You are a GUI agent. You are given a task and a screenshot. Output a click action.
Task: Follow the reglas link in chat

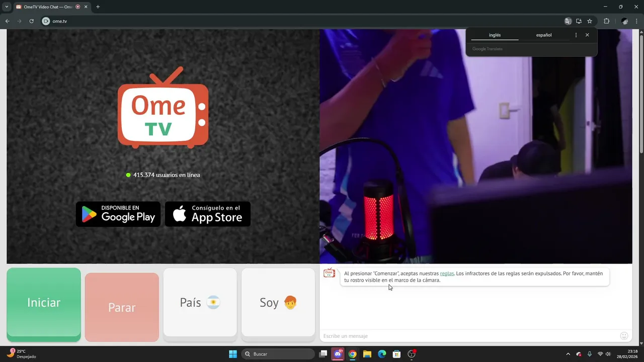pos(447,274)
